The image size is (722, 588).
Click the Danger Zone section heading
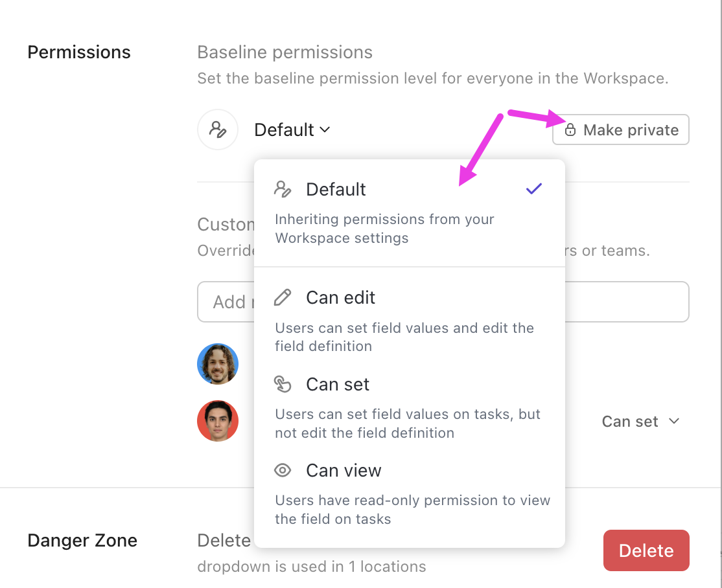coord(82,540)
